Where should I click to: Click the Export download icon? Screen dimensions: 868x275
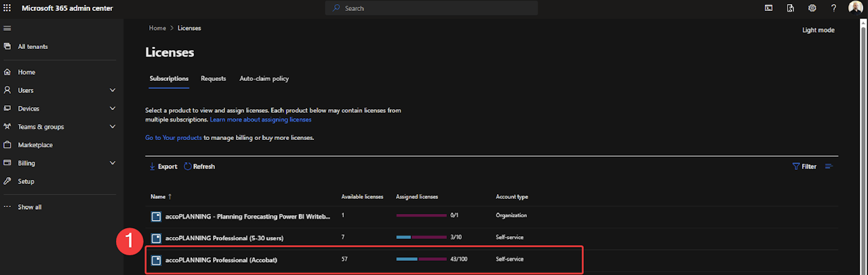[x=153, y=166]
